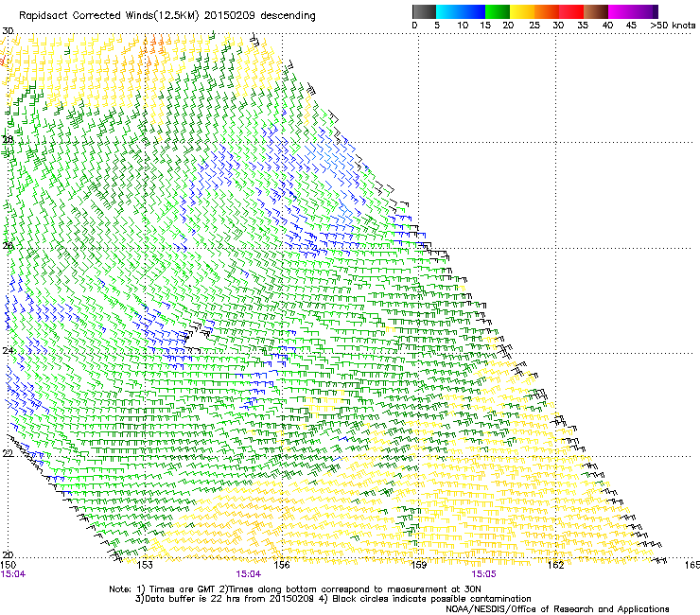The height and width of the screenshot is (615, 700).
Task: Click the brown 35-40 knots legend segment
Action: pos(596,11)
